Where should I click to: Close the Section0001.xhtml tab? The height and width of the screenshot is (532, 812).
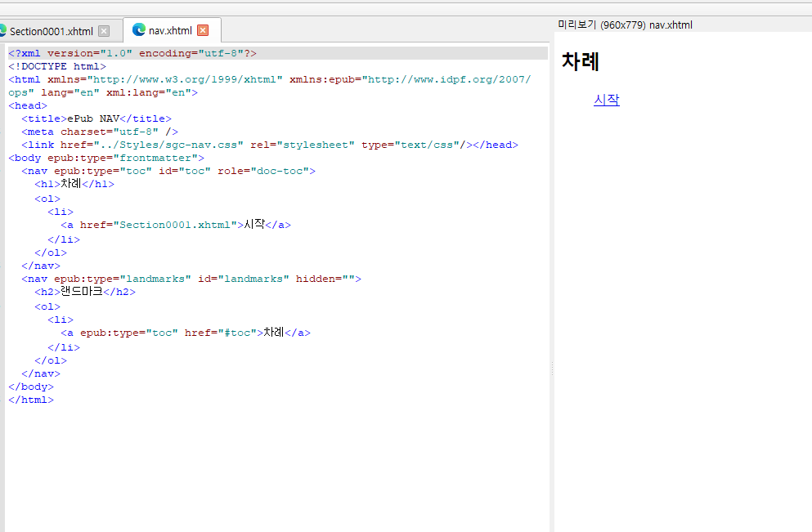104,29
